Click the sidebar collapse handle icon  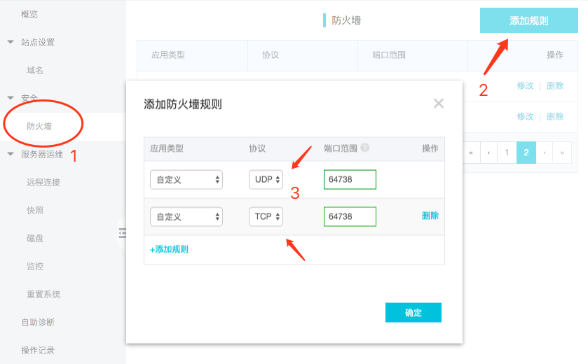pos(122,233)
